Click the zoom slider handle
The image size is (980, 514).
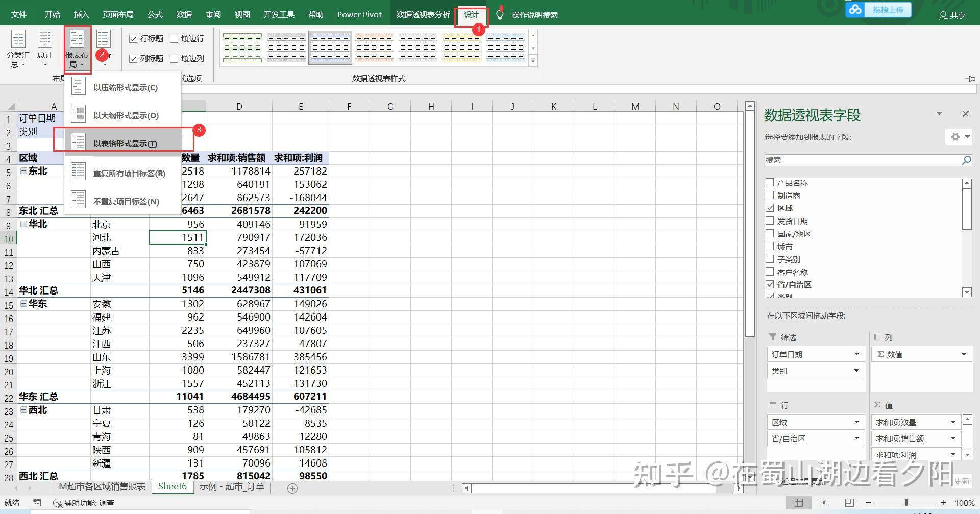906,503
